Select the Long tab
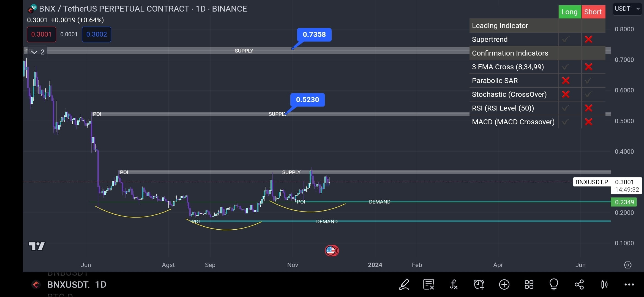This screenshot has height=297, width=644. click(569, 12)
